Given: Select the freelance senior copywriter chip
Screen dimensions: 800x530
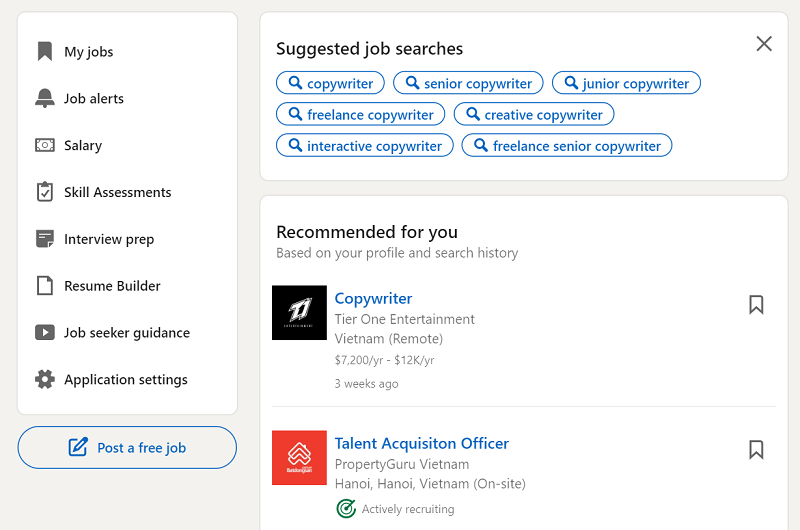Looking at the screenshot, I should (x=567, y=146).
